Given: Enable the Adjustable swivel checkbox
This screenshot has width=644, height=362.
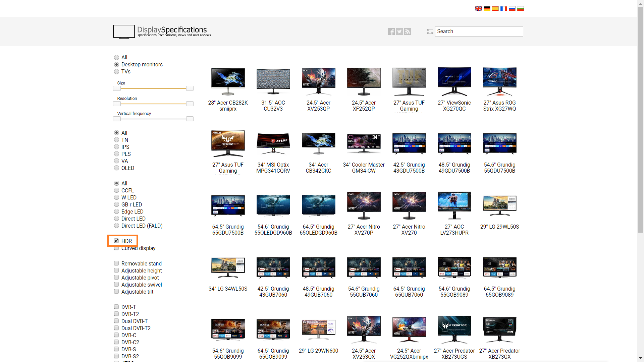Looking at the screenshot, I should (x=116, y=285).
